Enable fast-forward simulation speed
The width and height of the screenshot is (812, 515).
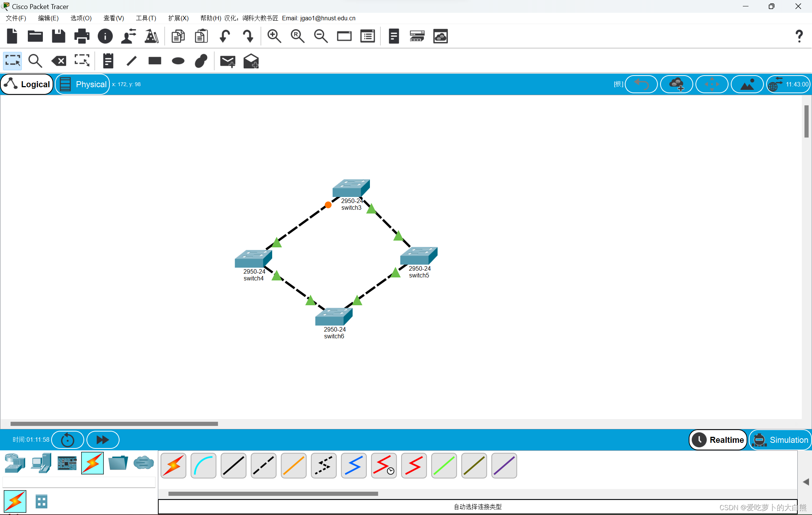[102, 439]
